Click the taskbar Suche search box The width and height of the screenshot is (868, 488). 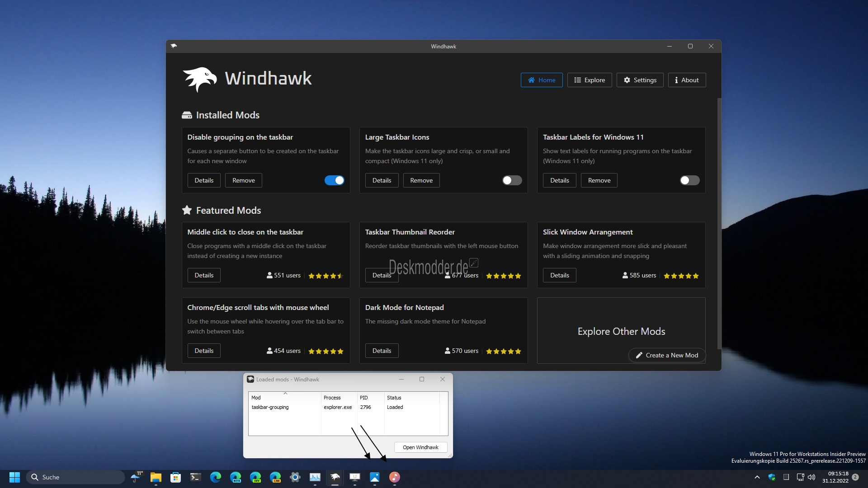point(75,477)
